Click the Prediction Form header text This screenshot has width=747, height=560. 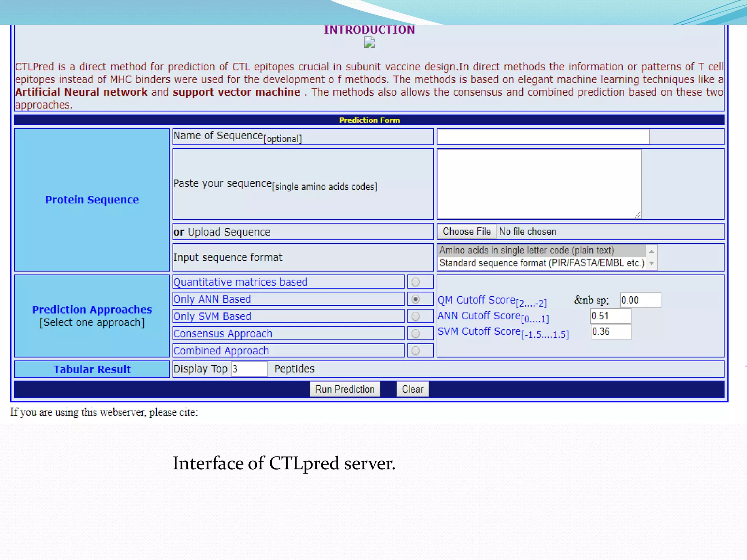pos(369,120)
